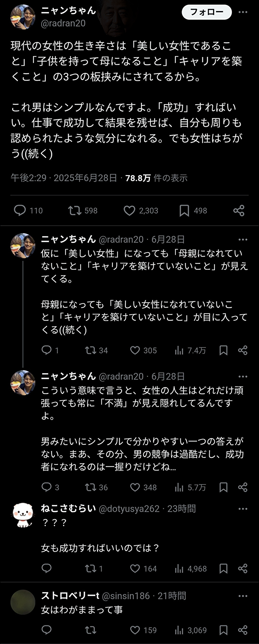Bookmark ねこさむらい's reply
The width and height of the screenshot is (259, 644).
[223, 569]
